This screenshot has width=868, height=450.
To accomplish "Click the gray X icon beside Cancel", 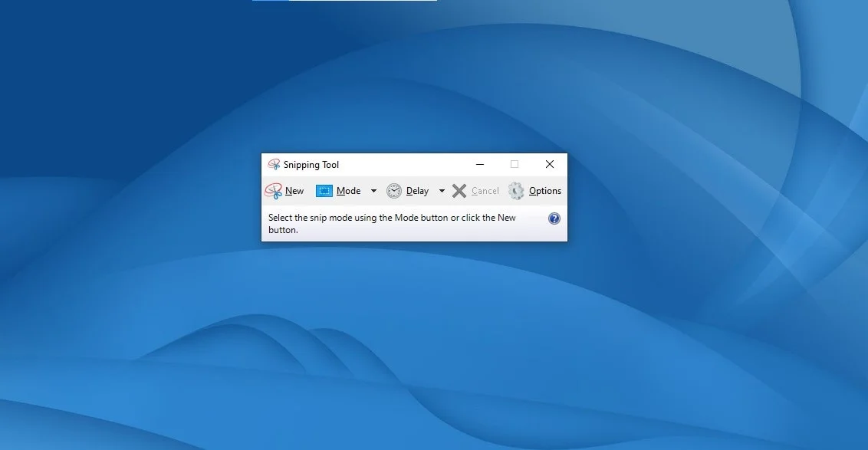I will click(459, 190).
